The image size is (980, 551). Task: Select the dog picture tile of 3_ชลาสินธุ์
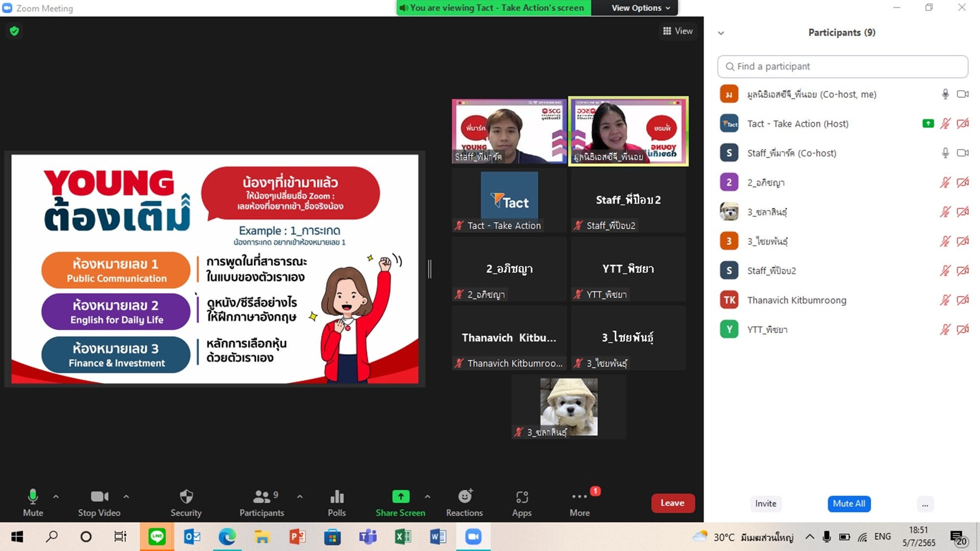[x=569, y=407]
